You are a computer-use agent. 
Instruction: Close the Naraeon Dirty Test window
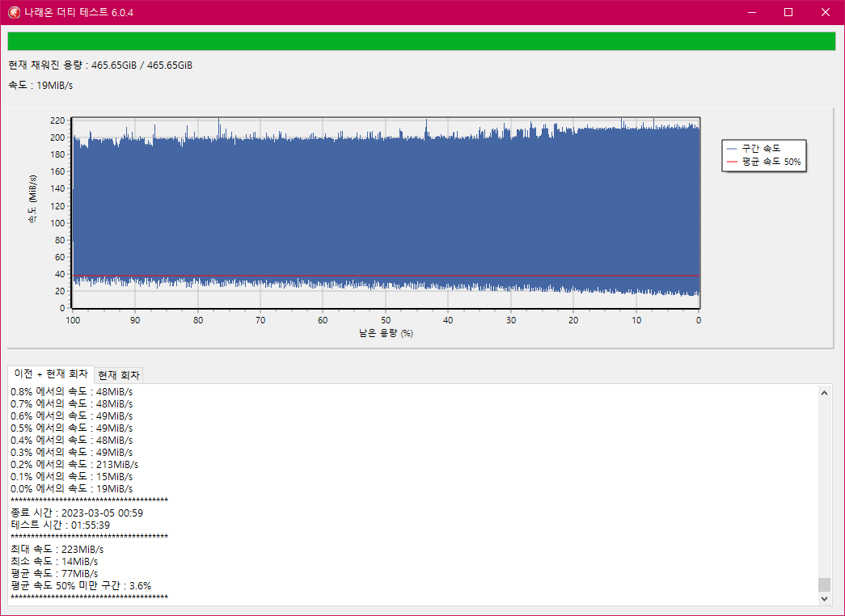[x=825, y=12]
